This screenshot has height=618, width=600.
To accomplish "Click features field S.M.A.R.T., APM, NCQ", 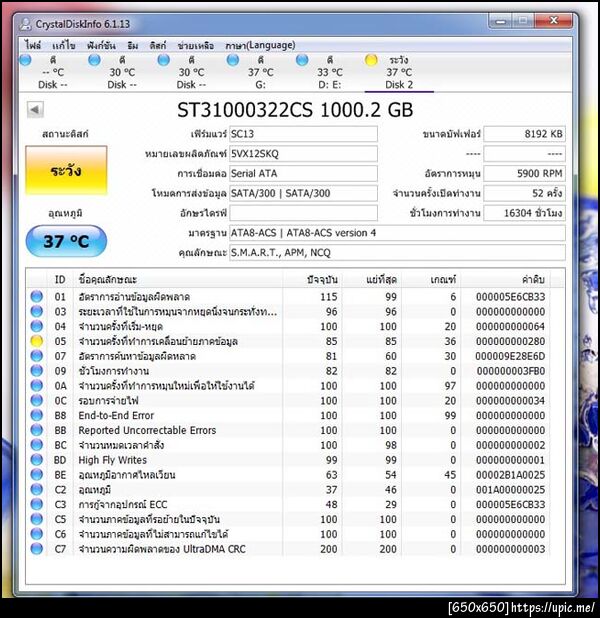I will pyautogui.click(x=397, y=253).
